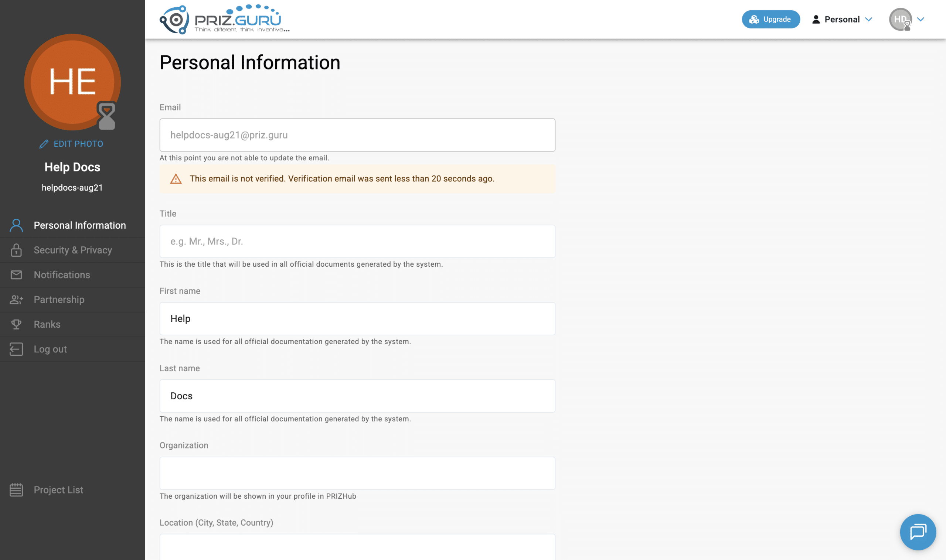Click the Organization input field
Screen dimensions: 946x560
357,474
